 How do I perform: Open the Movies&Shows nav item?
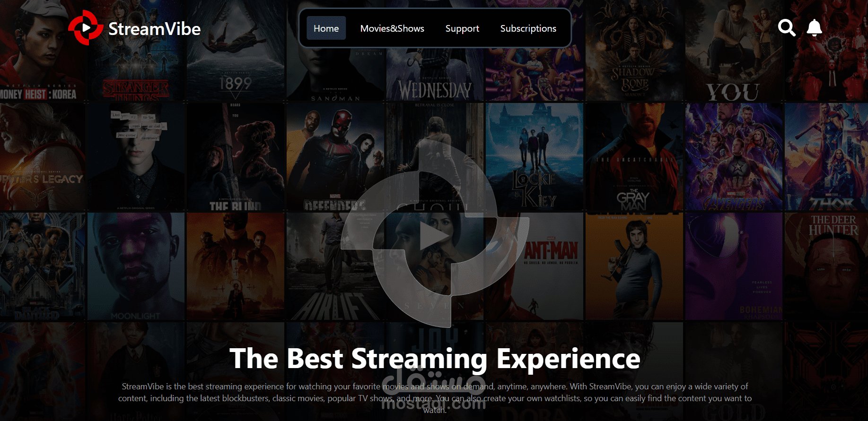392,28
